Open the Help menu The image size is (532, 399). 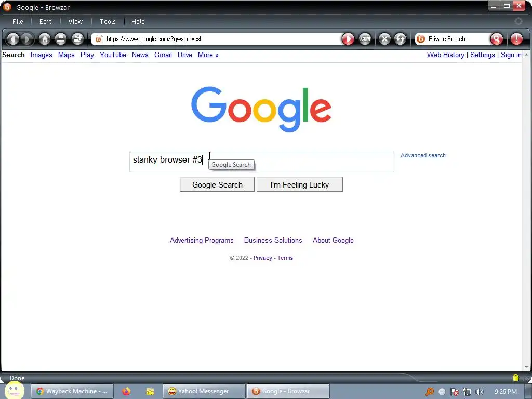138,21
